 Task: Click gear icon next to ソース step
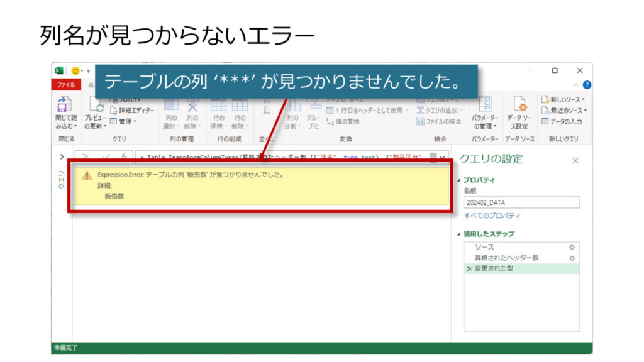tap(572, 248)
